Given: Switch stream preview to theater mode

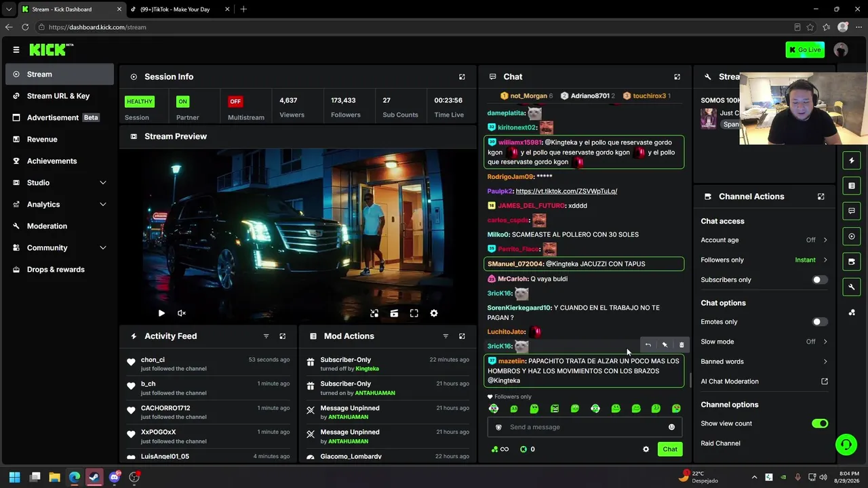Looking at the screenshot, I should (394, 313).
